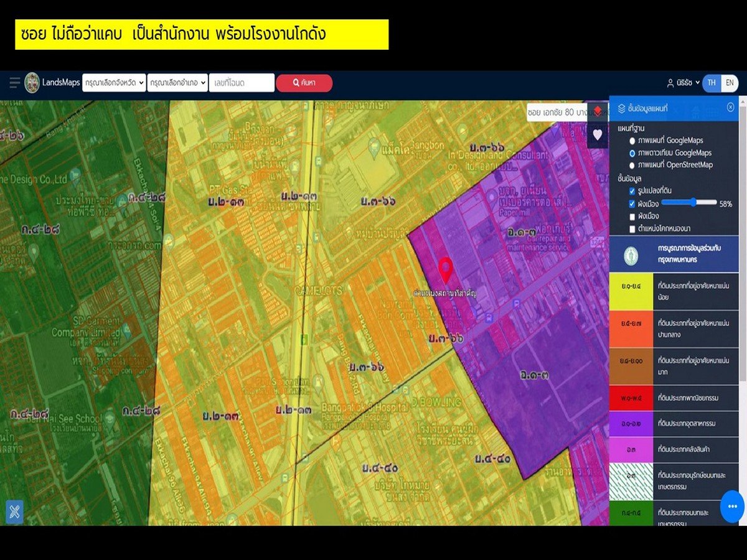Uncheck the รูปแปลงที่ดิน layer checkbox
747x560 pixels.
[x=632, y=190]
